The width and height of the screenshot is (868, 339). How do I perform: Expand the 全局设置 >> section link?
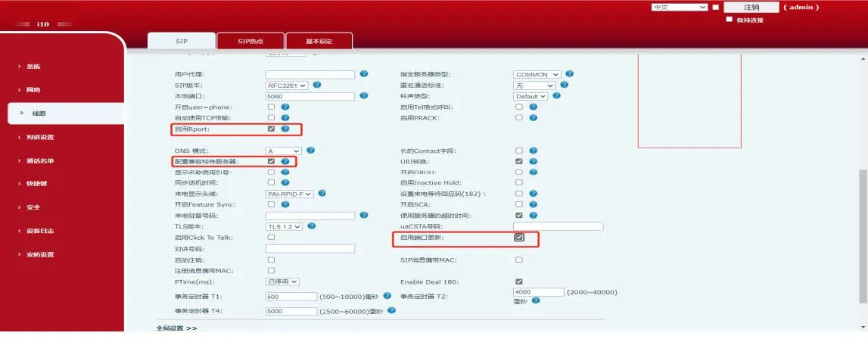tap(176, 328)
